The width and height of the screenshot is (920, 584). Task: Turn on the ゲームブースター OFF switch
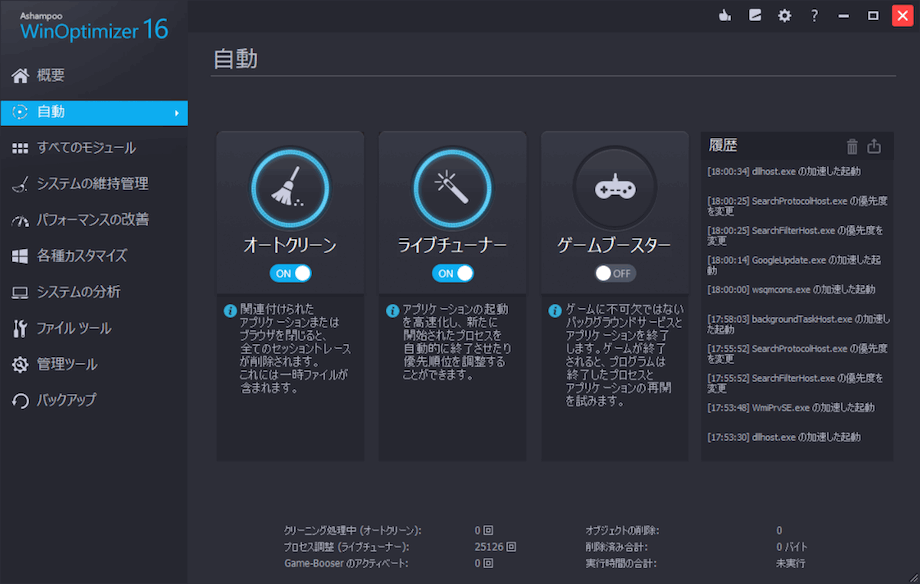tap(614, 273)
